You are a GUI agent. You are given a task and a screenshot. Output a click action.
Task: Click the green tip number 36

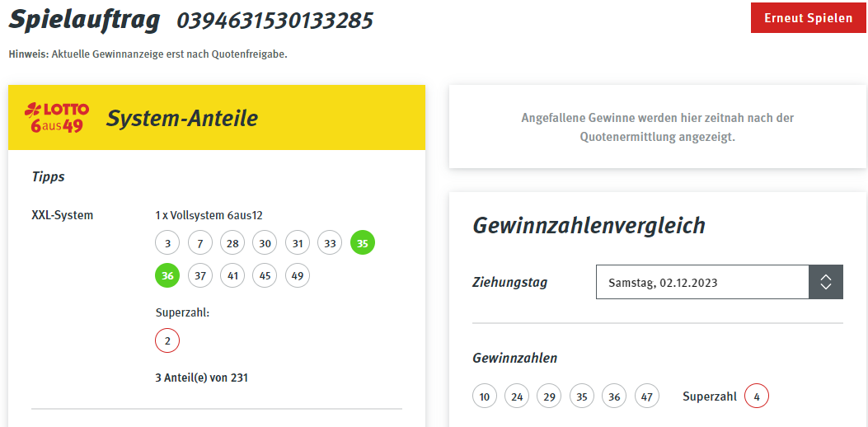click(x=167, y=275)
